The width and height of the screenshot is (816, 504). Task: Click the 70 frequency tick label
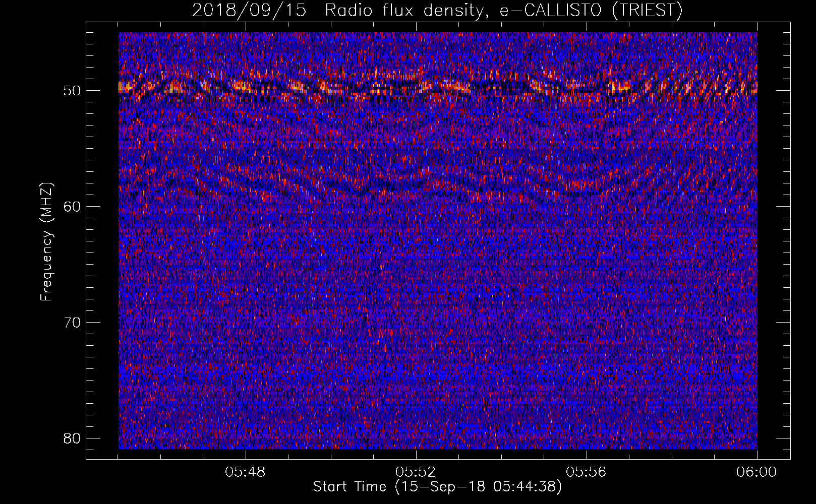73,323
